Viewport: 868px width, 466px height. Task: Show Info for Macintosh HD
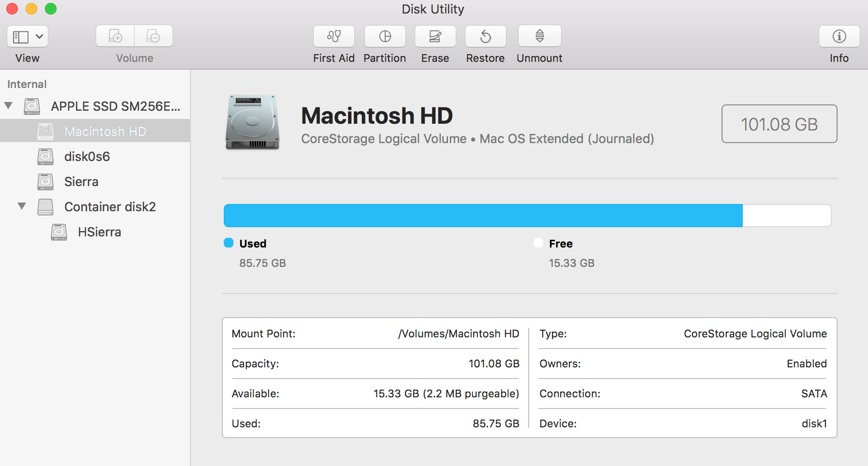(839, 36)
